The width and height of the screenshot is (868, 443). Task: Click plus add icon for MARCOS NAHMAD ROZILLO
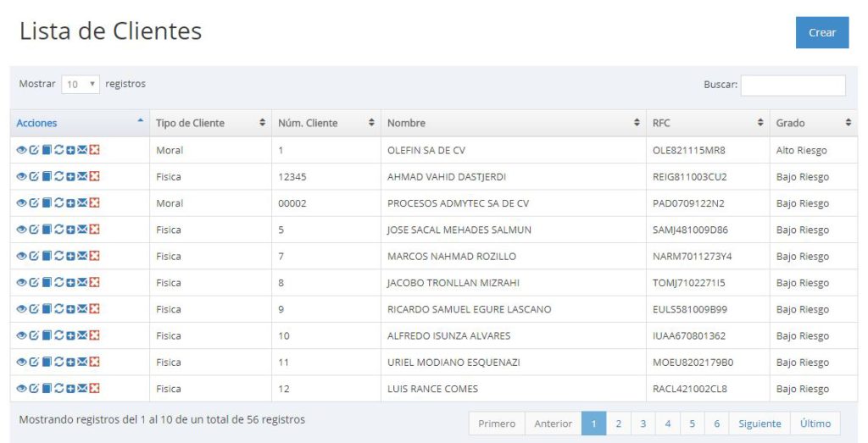[x=70, y=257]
